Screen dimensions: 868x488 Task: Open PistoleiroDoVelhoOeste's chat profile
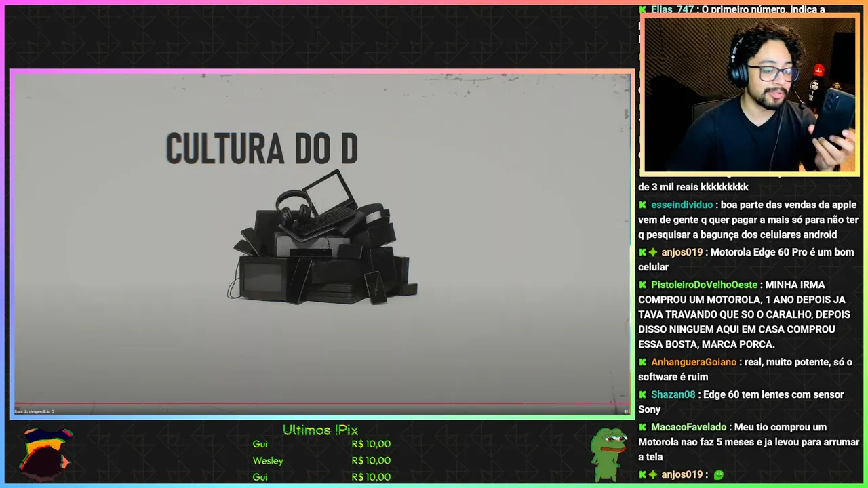(704, 285)
